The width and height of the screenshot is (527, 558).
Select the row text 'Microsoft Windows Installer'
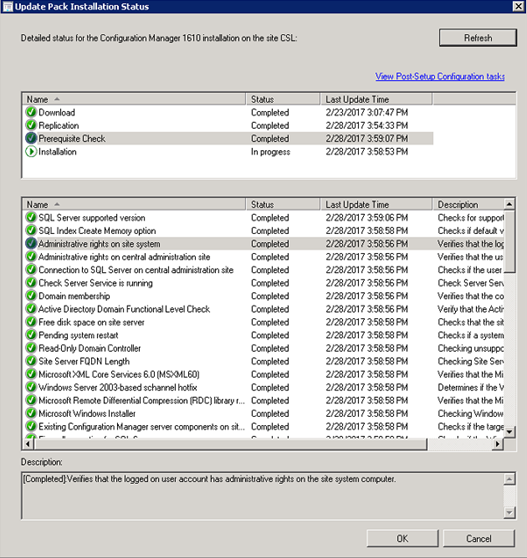[87, 414]
